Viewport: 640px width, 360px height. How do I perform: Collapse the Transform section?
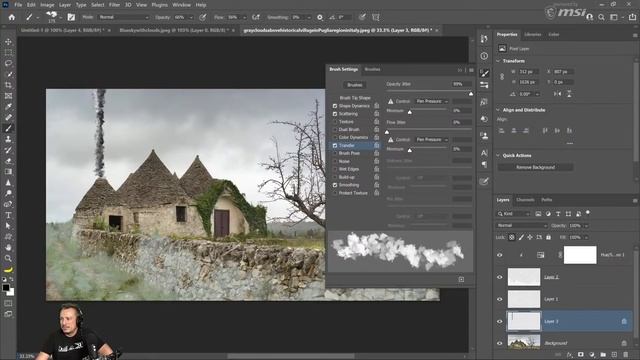(498, 61)
